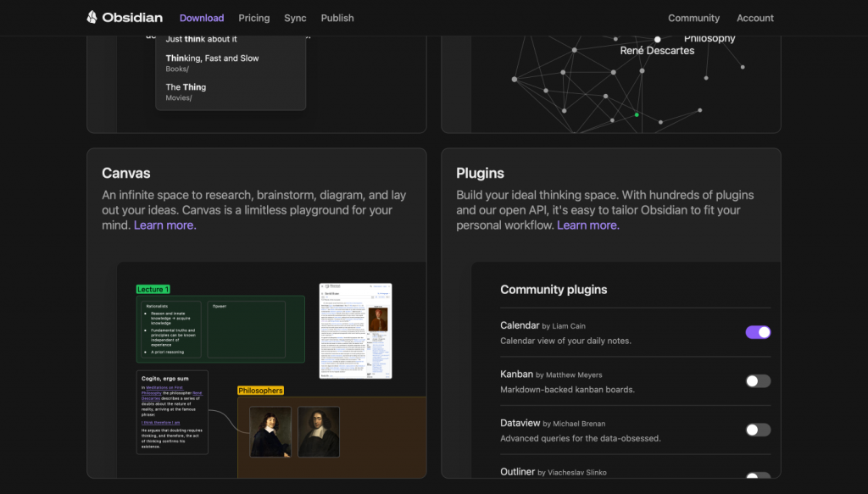868x494 pixels.
Task: Disable the Calendar plugin toggle
Action: (758, 332)
